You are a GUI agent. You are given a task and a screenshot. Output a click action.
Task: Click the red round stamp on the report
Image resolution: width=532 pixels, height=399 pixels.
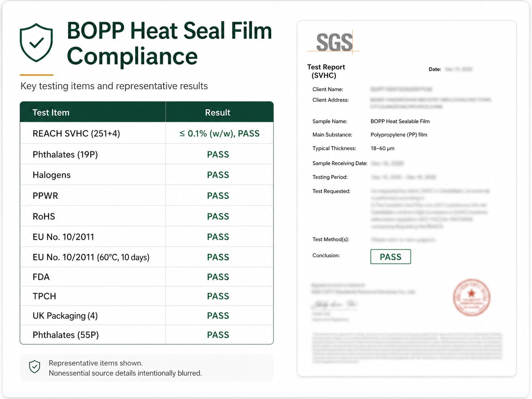click(471, 297)
